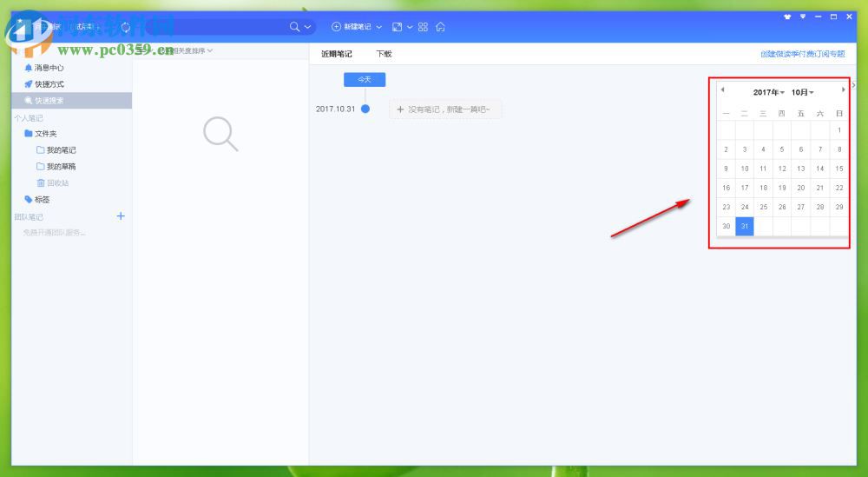Select day 19 in calendar
868x477 pixels.
(x=782, y=188)
